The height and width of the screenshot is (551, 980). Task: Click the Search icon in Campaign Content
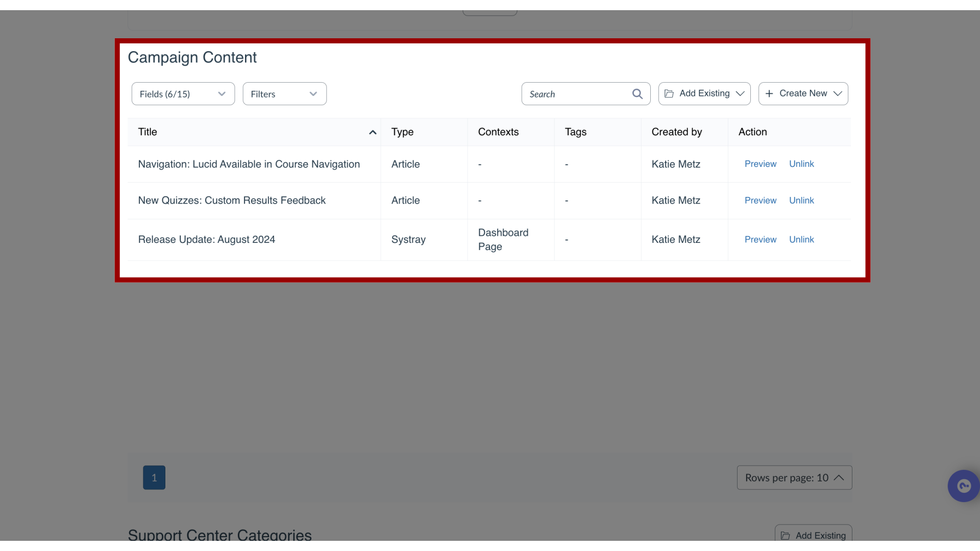point(636,93)
